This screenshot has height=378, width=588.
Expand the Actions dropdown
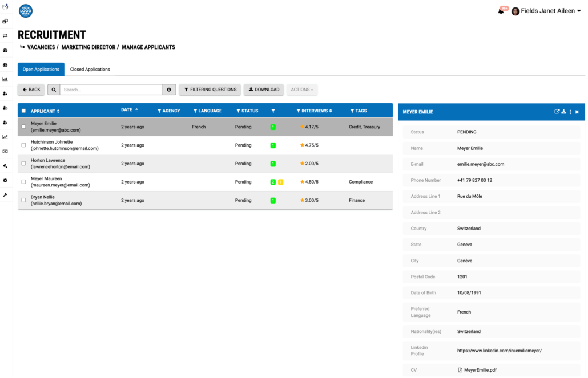click(x=302, y=90)
